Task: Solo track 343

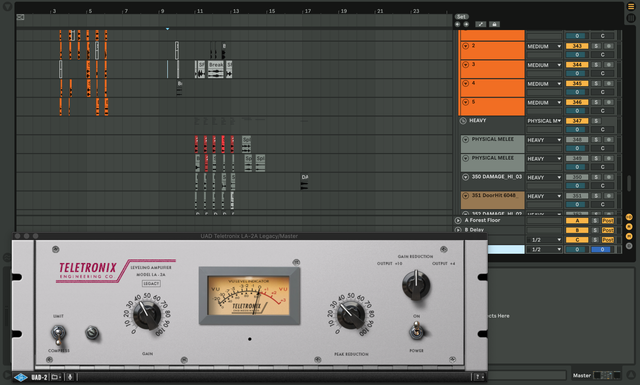Action: pos(596,46)
